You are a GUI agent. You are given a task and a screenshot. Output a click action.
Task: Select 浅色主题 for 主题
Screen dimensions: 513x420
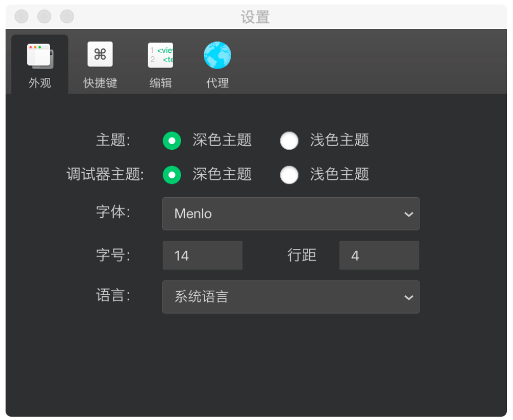coord(290,141)
